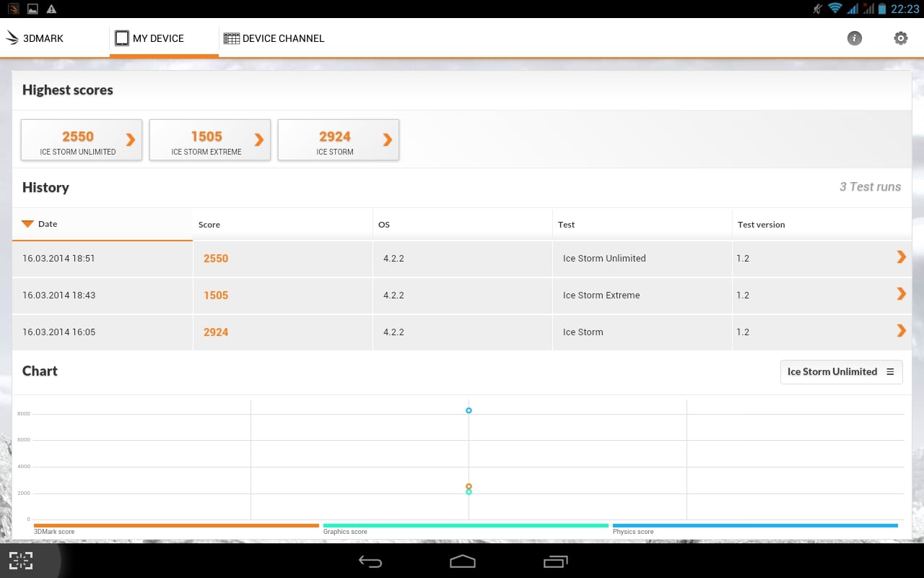Select the date 16.03.2014 18:43
This screenshot has width=924, height=578.
point(58,295)
